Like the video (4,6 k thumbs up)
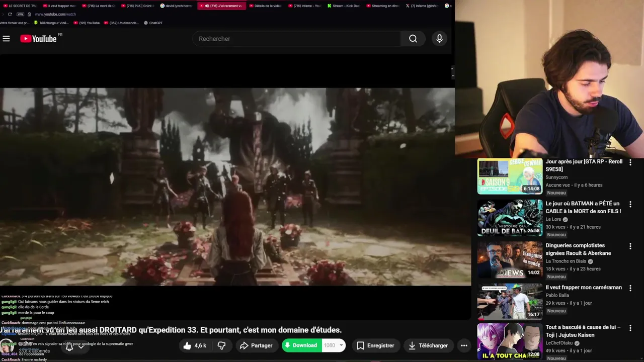The image size is (644, 362). pos(195,345)
